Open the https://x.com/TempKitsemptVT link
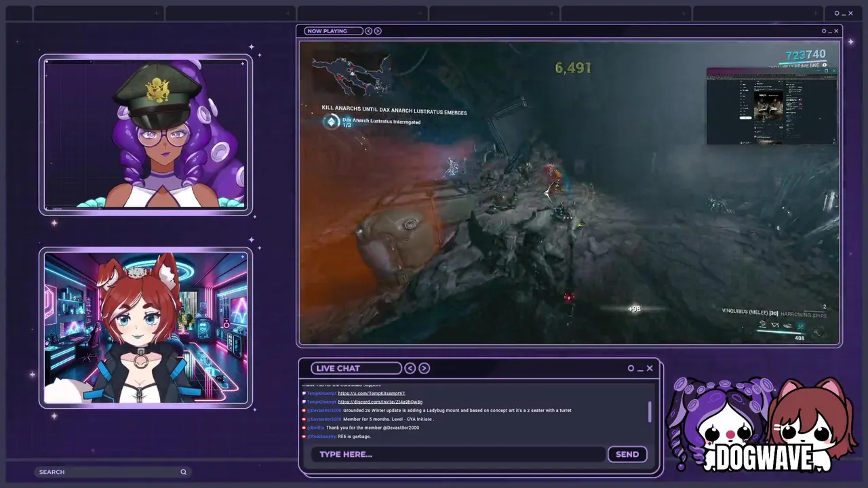 tap(372, 393)
